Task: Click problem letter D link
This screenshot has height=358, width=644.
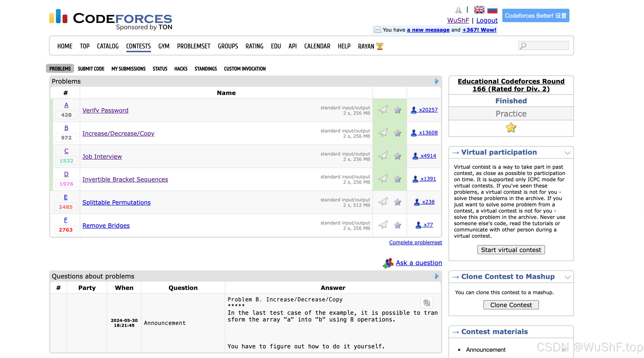Action: [x=66, y=174]
